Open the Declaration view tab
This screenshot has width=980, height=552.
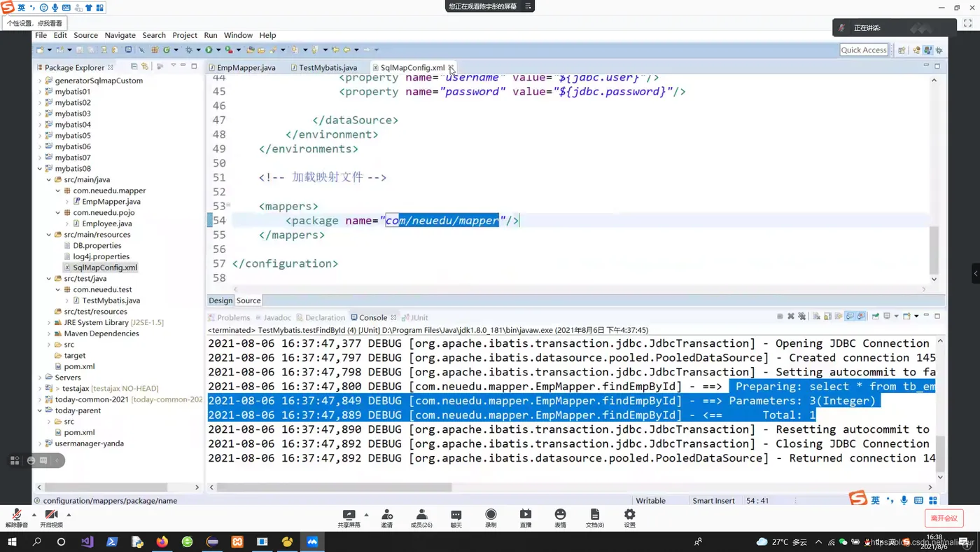click(321, 317)
